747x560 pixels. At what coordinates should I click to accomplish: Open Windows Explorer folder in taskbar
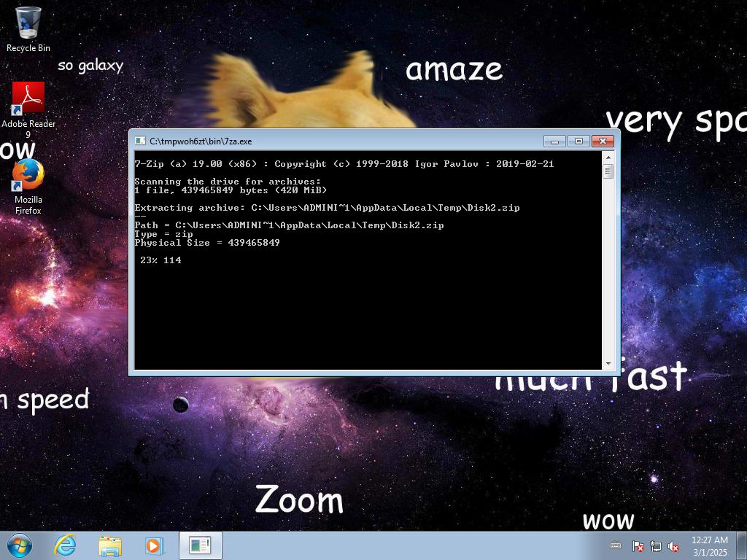(x=110, y=546)
